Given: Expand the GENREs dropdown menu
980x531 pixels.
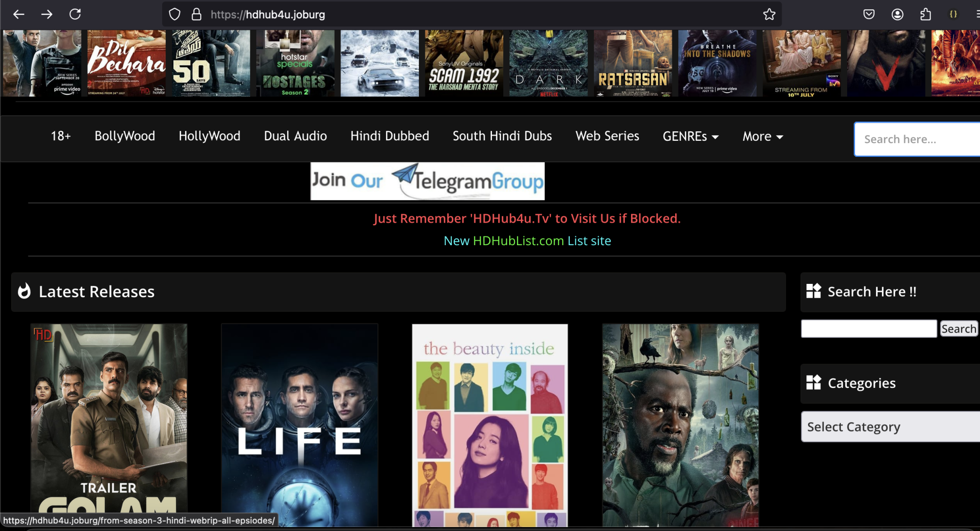Looking at the screenshot, I should pos(690,136).
